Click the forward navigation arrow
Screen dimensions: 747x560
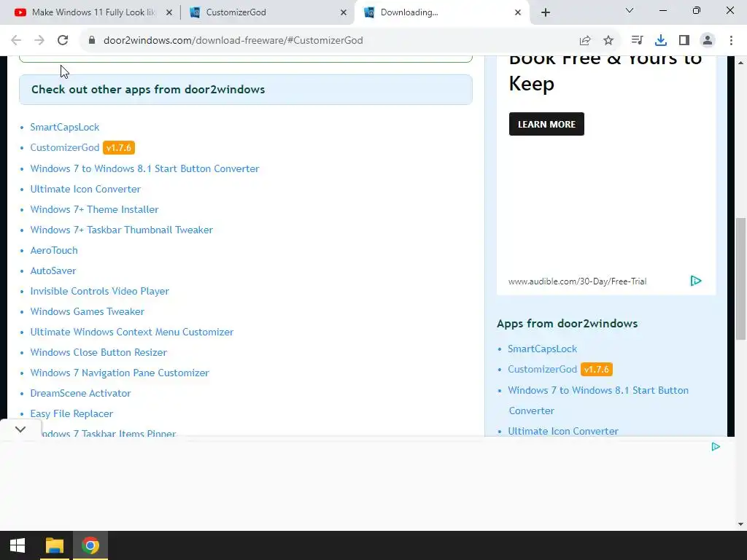click(39, 40)
